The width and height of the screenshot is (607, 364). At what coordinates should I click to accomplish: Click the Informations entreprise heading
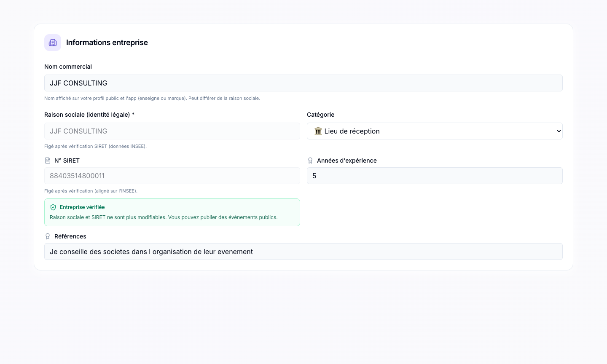coord(107,43)
